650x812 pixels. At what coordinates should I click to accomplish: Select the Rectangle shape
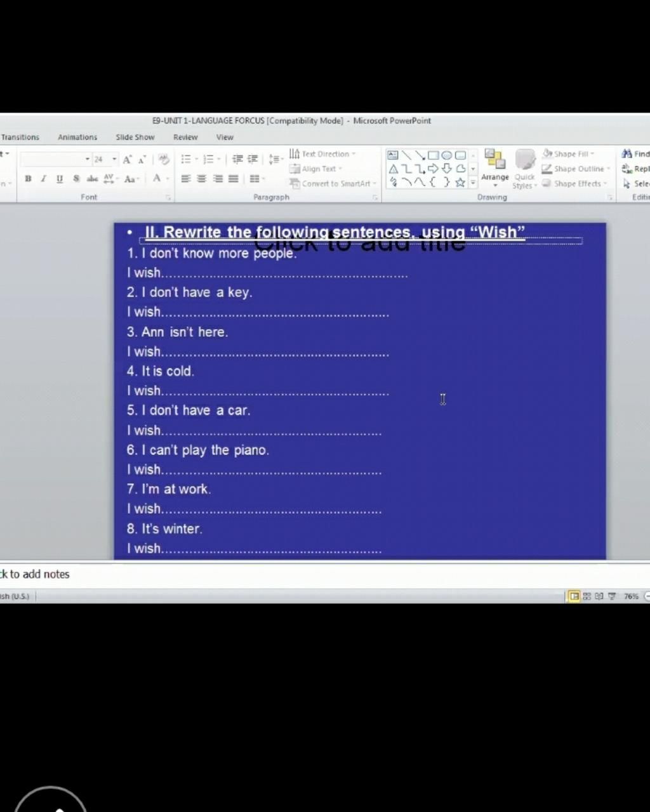tap(433, 155)
